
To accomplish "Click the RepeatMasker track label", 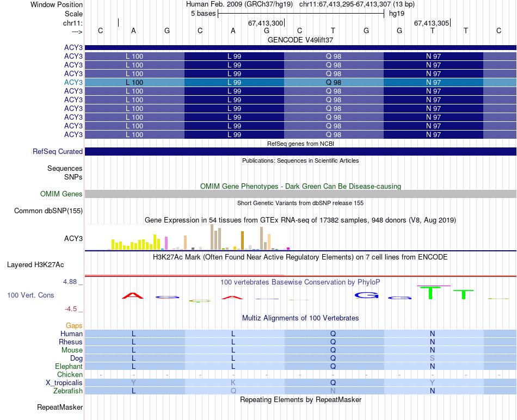I will tap(60, 407).
